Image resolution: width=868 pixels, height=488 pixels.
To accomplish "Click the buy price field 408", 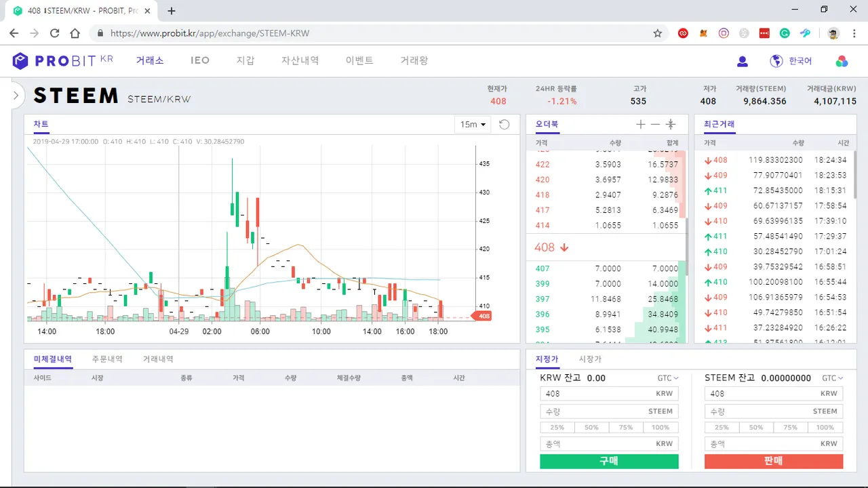I will point(609,394).
